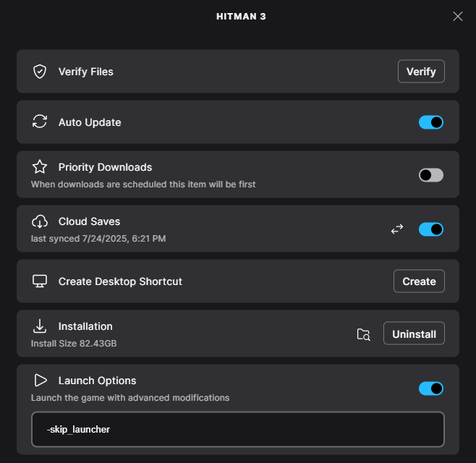Switch off the Launch Options toggle
Viewport: 476px width, 463px height.
coord(431,388)
